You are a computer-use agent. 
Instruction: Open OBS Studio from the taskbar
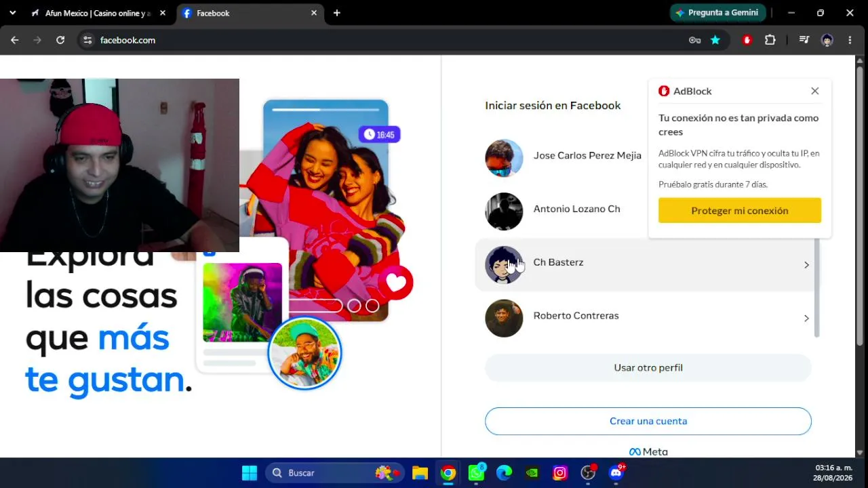tap(588, 473)
